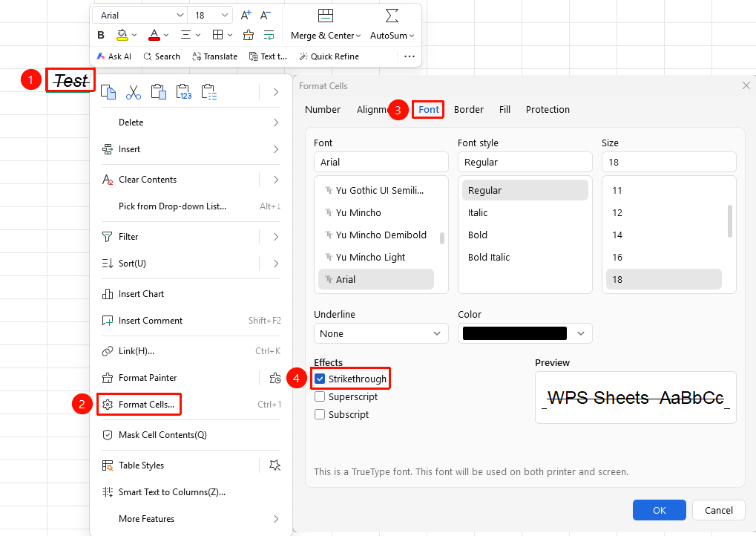Click Cancel in Format Cells dialog
Image resolution: width=756 pixels, height=536 pixels.
click(718, 510)
